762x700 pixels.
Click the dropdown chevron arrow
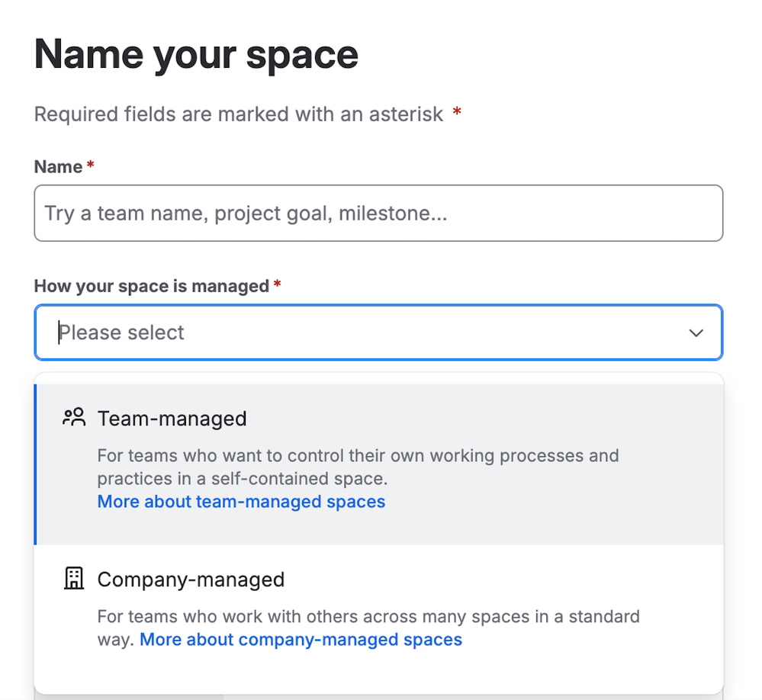pos(696,333)
